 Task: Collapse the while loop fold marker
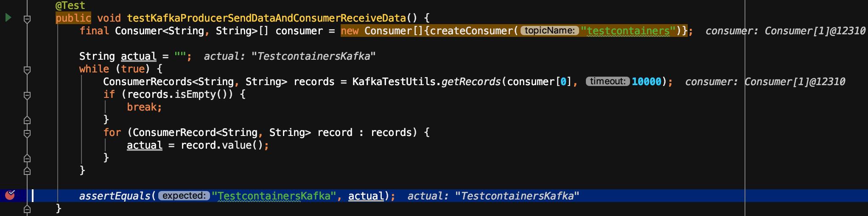click(27, 69)
